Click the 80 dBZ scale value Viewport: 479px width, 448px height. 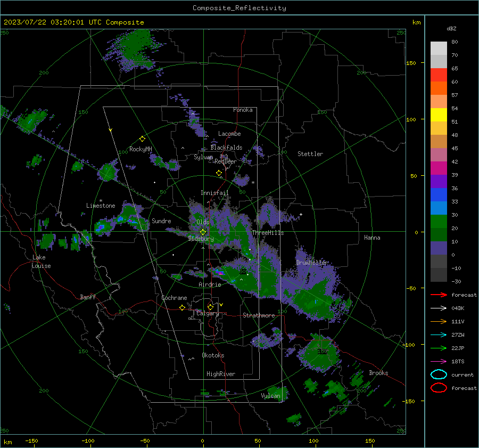[x=455, y=42]
